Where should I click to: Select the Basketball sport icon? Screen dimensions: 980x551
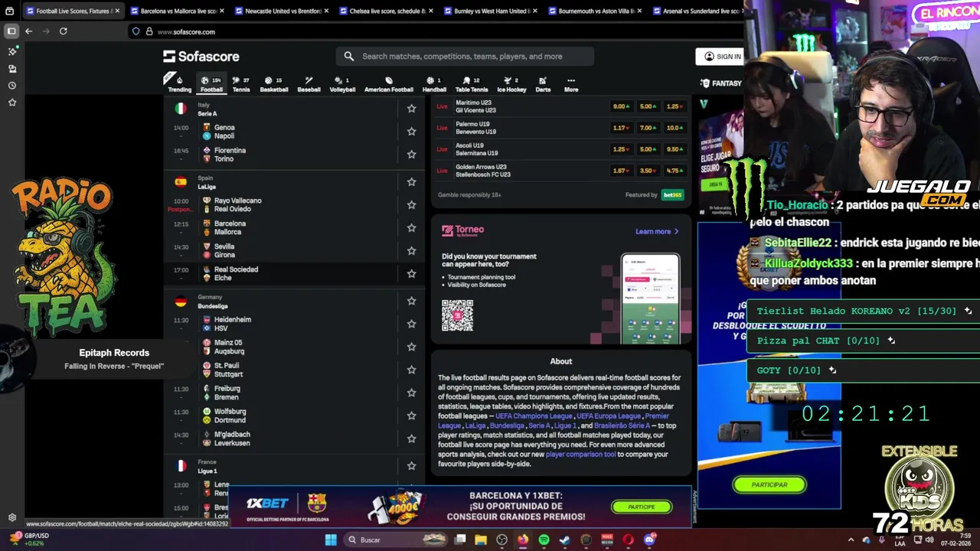coord(274,84)
